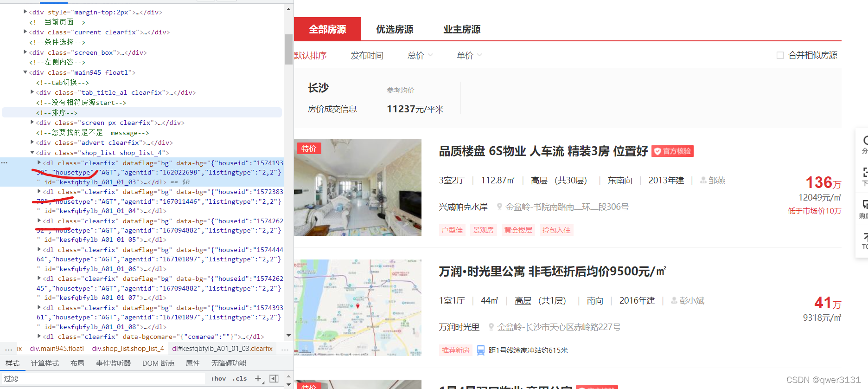
Task: Toggle the .cls class editor
Action: tap(240, 378)
